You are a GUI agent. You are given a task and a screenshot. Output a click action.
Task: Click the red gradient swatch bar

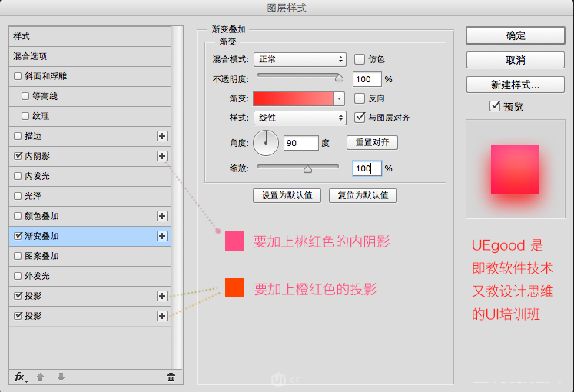click(294, 99)
